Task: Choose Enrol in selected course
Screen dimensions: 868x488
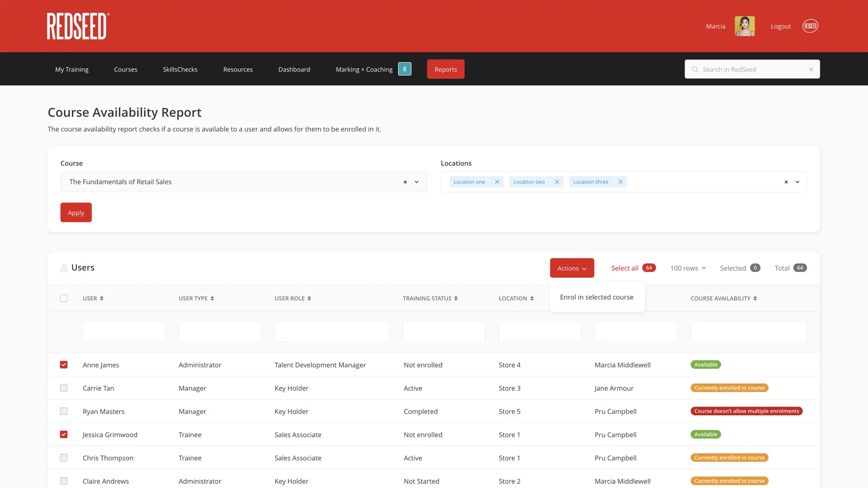Action: (x=597, y=297)
